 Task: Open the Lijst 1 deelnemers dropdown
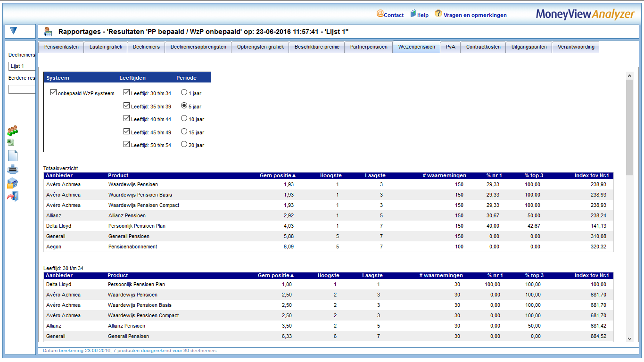pos(22,66)
